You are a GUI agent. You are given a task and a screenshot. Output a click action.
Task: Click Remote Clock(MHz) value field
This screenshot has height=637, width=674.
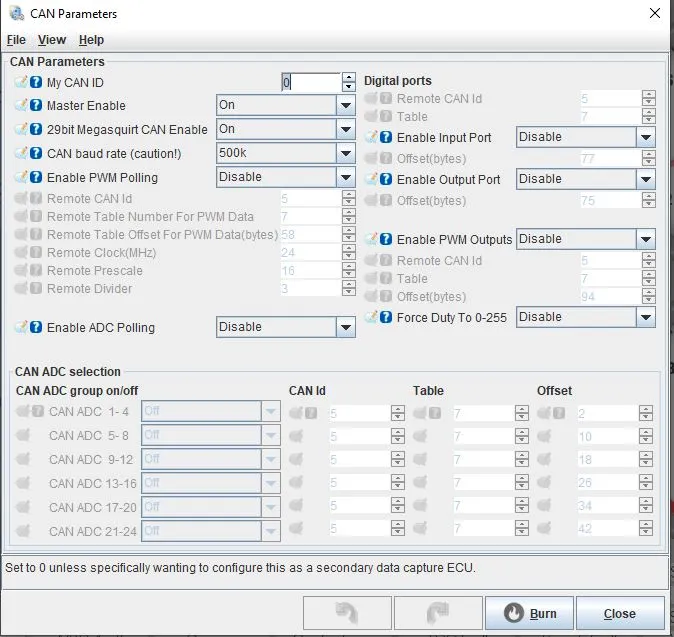coord(311,253)
